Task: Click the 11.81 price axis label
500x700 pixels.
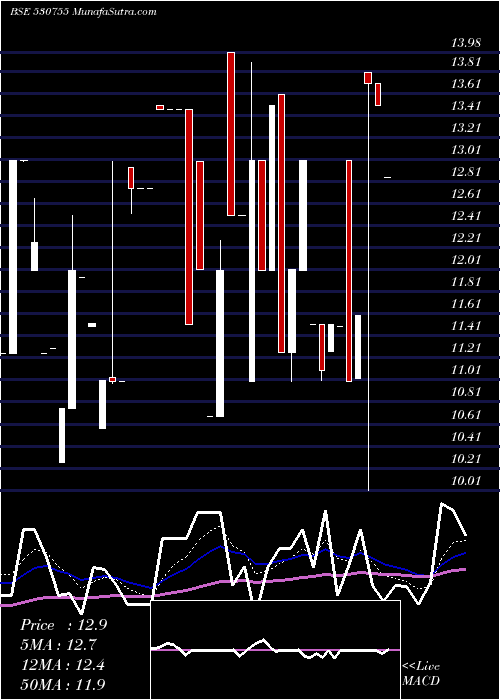Action: [x=467, y=282]
